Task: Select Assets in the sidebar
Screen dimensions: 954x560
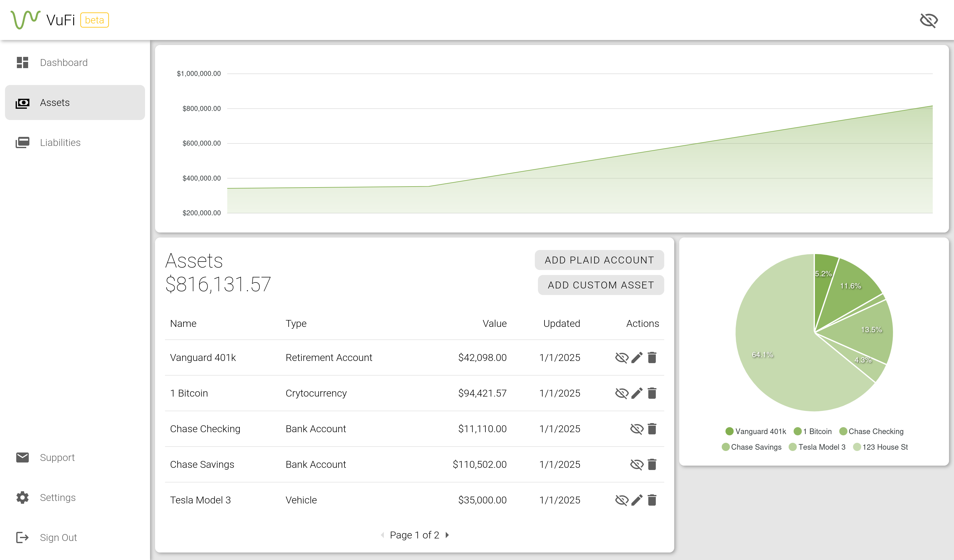Action: click(x=75, y=102)
